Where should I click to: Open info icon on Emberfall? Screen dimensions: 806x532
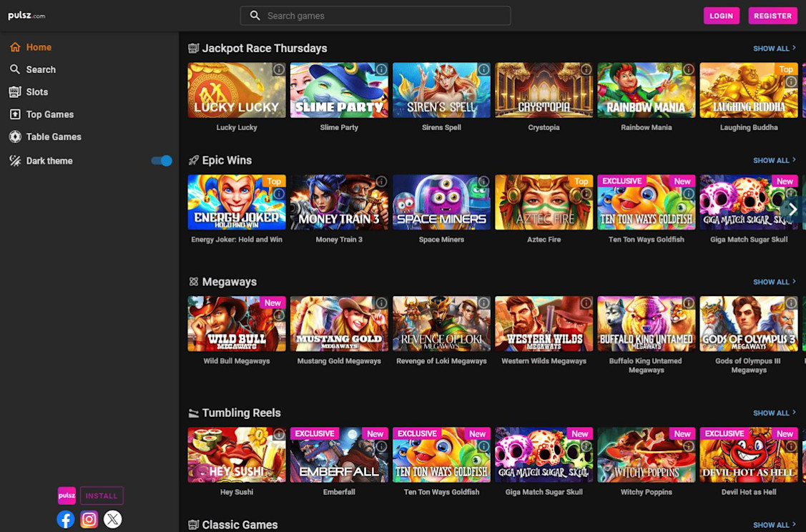click(x=381, y=446)
